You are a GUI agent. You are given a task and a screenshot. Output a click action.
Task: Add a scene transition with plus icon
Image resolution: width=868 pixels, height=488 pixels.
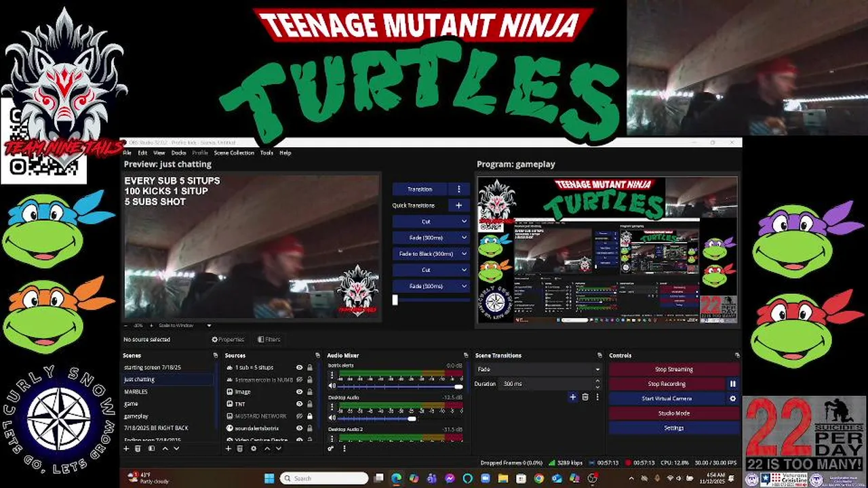click(573, 397)
